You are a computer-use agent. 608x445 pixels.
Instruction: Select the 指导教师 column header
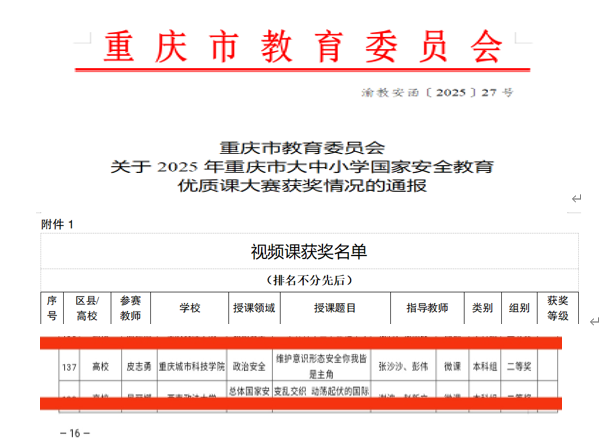[427, 308]
